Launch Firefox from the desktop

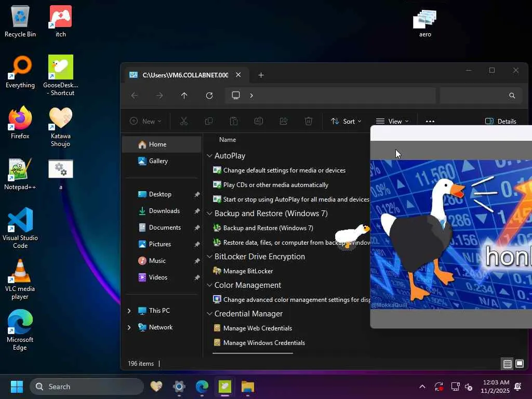(x=20, y=123)
